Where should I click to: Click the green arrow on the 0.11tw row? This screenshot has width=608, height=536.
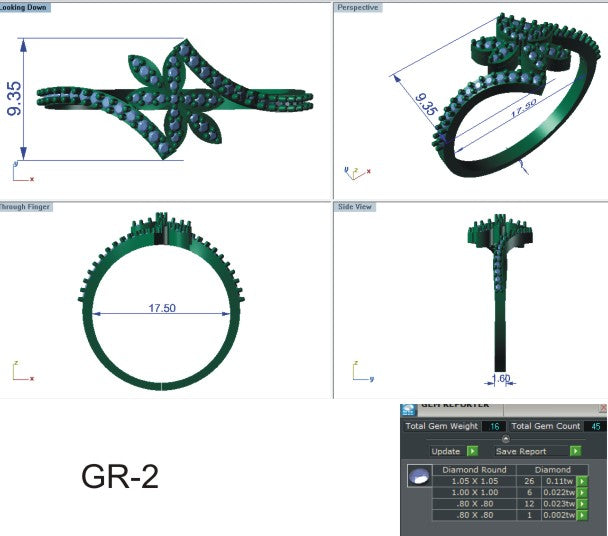click(x=582, y=481)
